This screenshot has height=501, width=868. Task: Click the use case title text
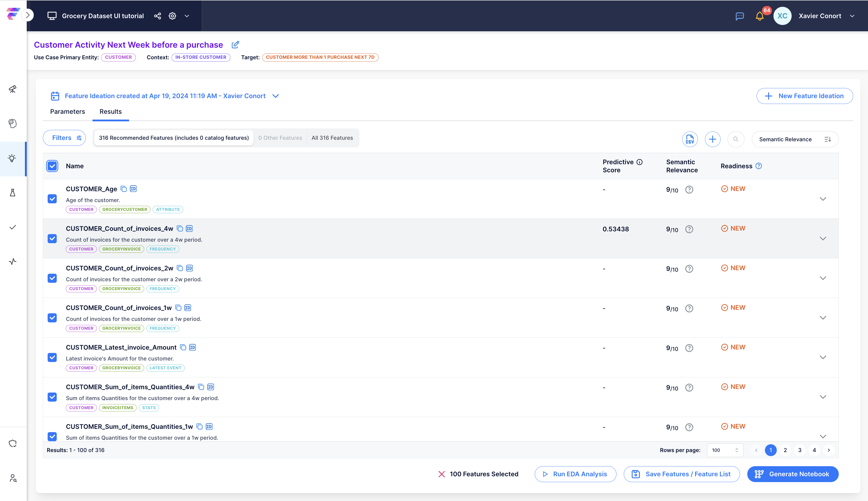(x=128, y=45)
